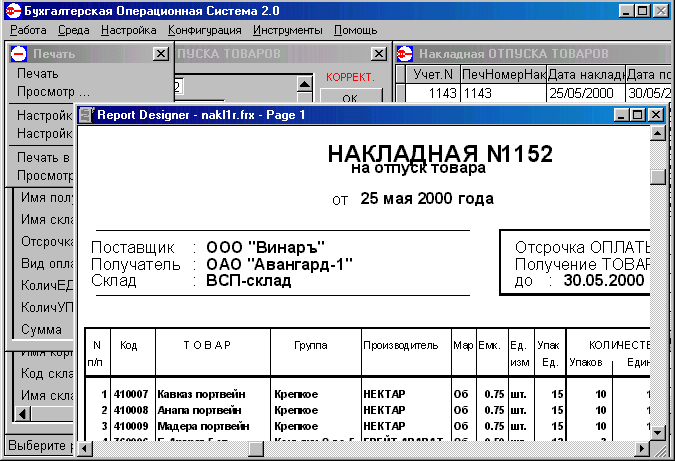
Task: Click product Анапа портвейн
Action: pos(199,410)
